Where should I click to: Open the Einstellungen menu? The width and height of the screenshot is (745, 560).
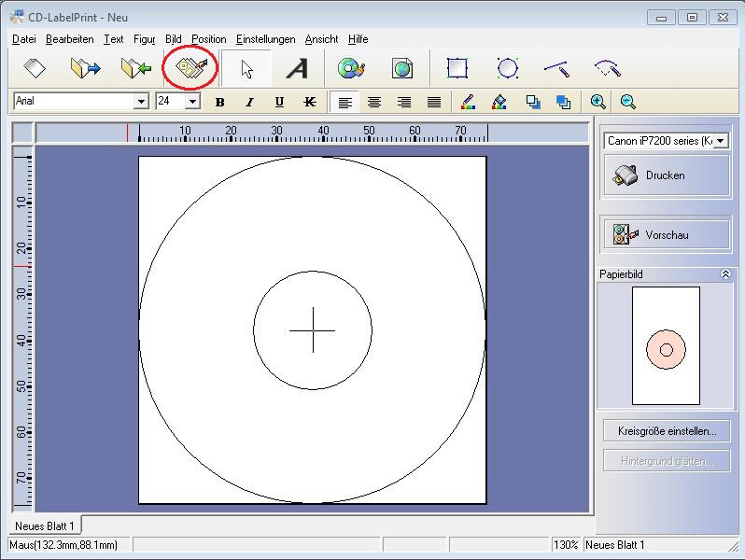point(265,39)
